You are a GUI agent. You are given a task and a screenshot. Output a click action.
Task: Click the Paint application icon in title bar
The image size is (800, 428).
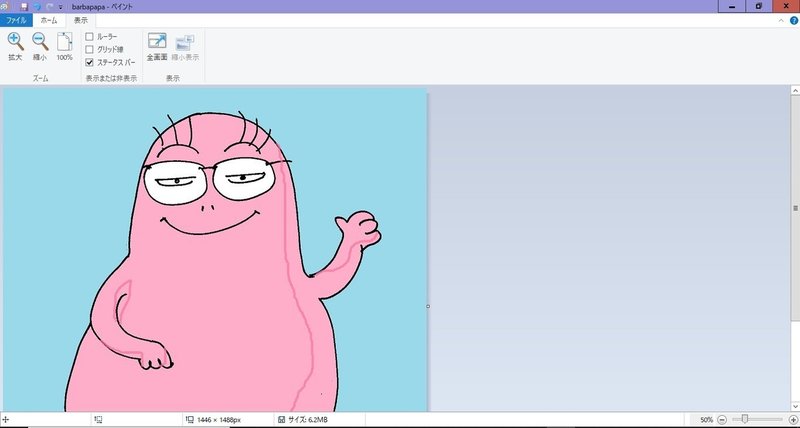coord(4,7)
